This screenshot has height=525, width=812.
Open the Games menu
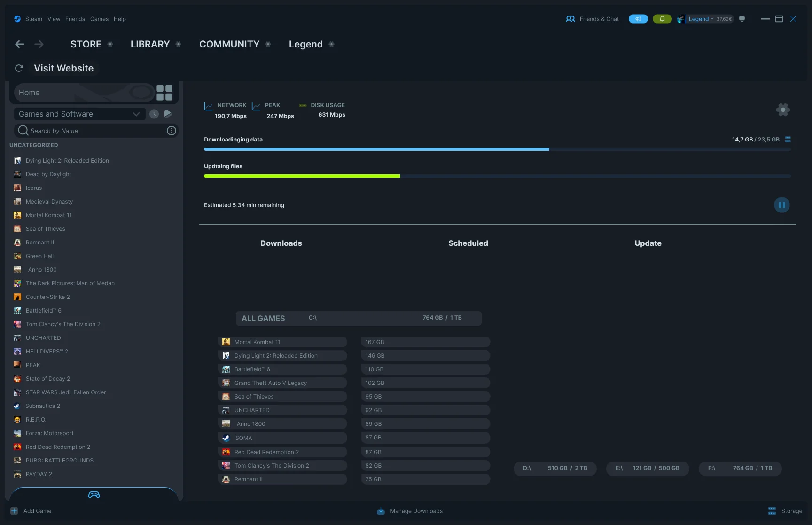99,19
